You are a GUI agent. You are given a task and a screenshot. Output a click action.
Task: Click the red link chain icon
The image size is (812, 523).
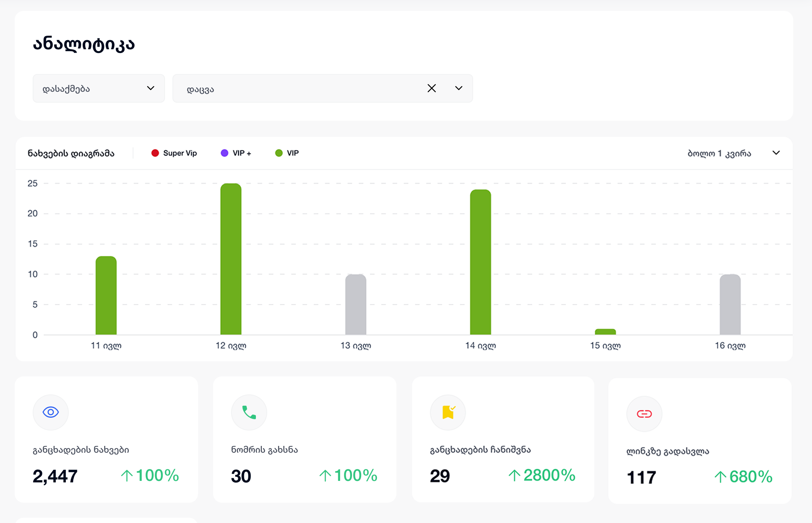[x=644, y=414]
